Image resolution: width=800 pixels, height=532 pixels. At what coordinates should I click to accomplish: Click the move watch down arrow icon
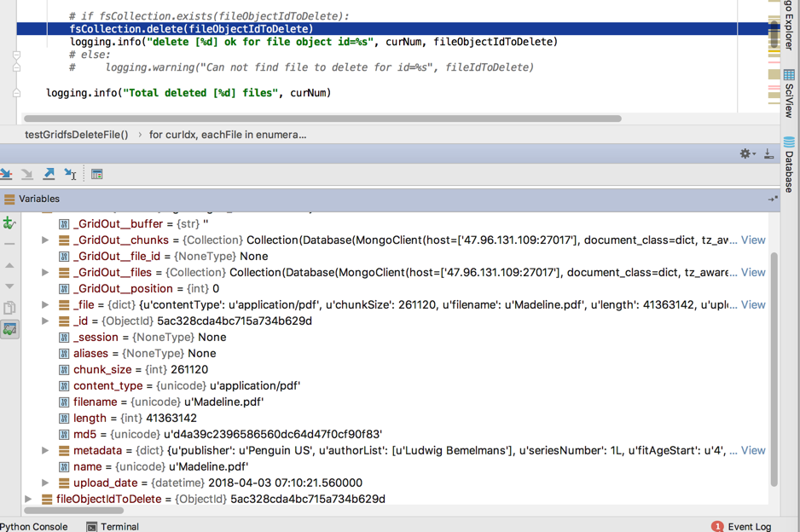click(x=9, y=286)
